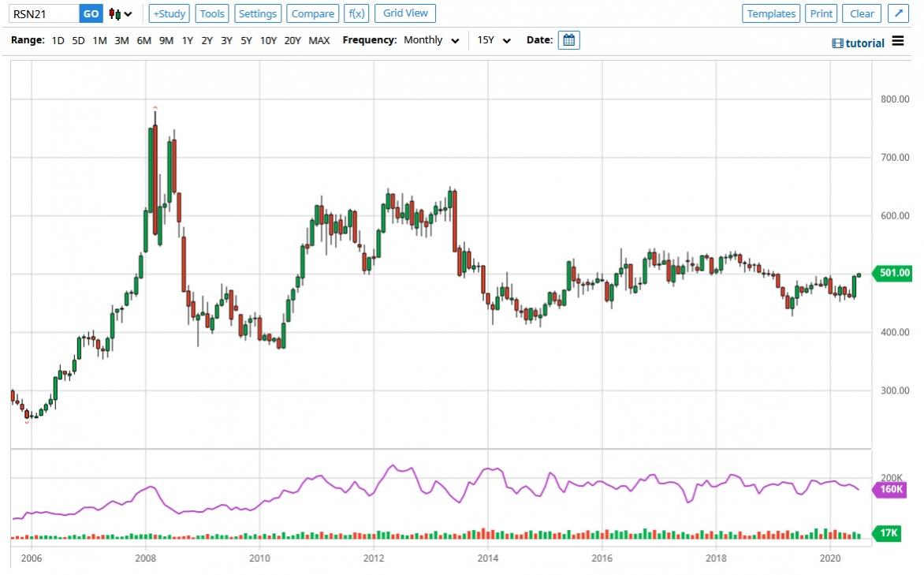This screenshot has width=924, height=575.
Task: Open the Tools menu
Action: (212, 13)
